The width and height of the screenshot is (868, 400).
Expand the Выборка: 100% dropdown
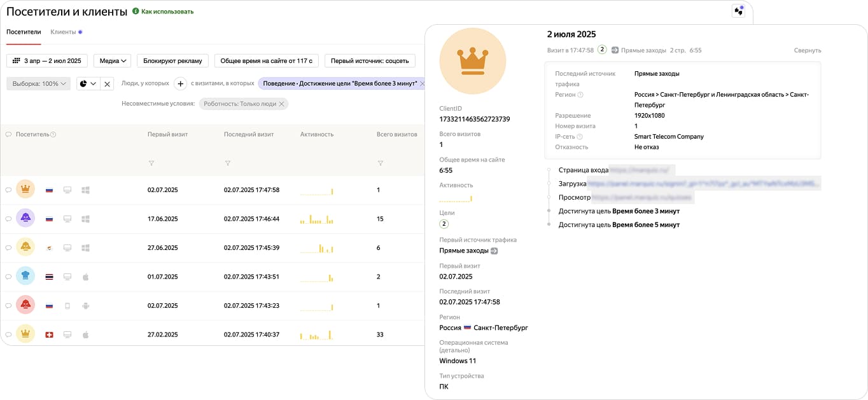(38, 83)
